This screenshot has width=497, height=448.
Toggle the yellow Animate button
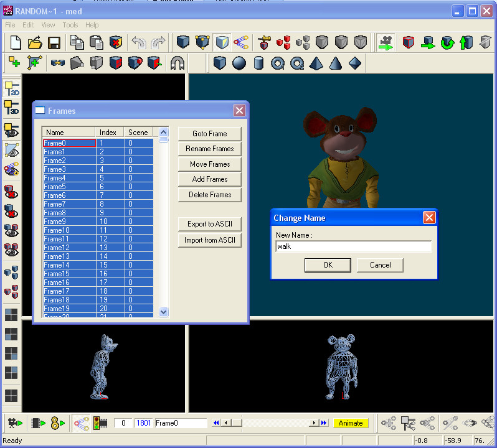351,423
